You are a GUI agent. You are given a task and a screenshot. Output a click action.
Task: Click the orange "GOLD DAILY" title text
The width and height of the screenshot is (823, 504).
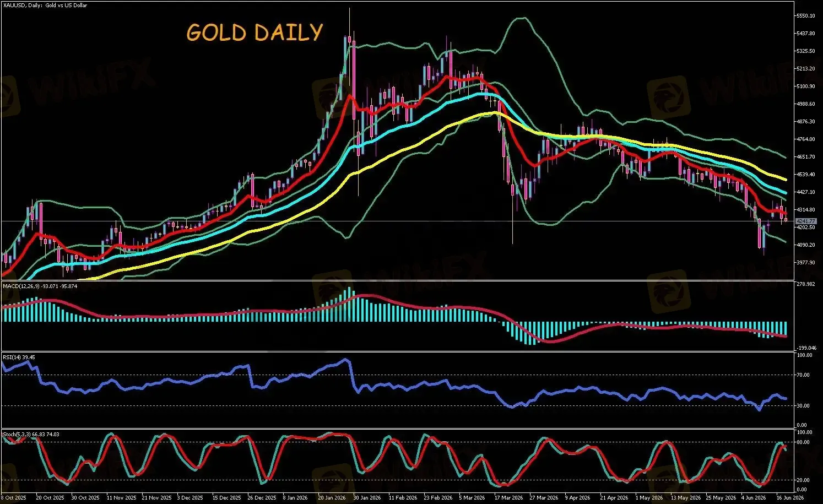coord(255,32)
